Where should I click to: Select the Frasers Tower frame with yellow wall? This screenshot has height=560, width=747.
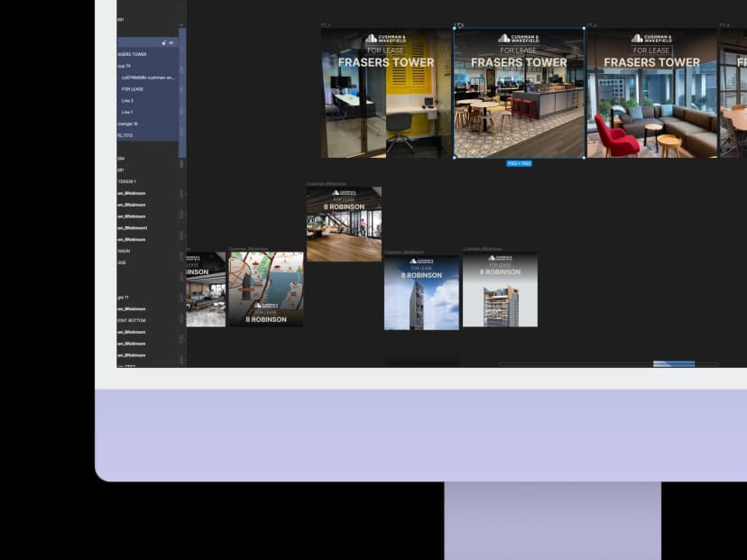(x=386, y=93)
